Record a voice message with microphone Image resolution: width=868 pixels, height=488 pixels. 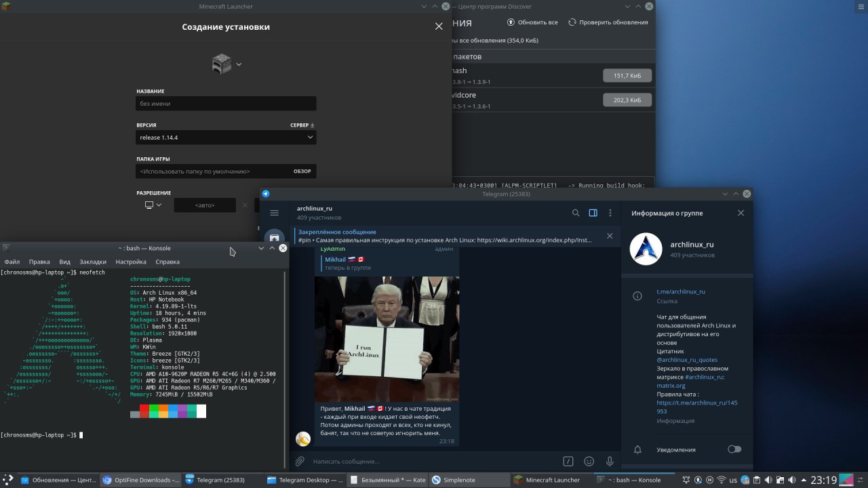pyautogui.click(x=610, y=462)
